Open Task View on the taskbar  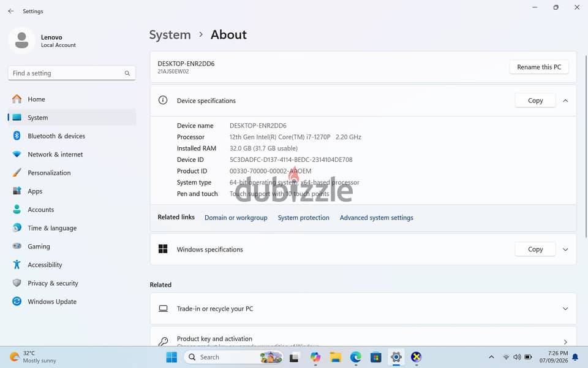[x=294, y=358]
